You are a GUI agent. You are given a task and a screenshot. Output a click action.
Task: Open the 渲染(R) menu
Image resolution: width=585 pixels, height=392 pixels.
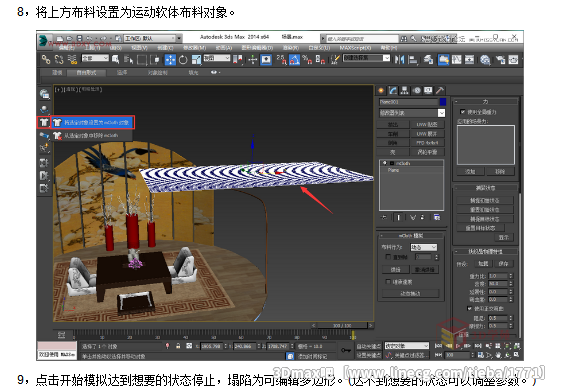pos(291,48)
